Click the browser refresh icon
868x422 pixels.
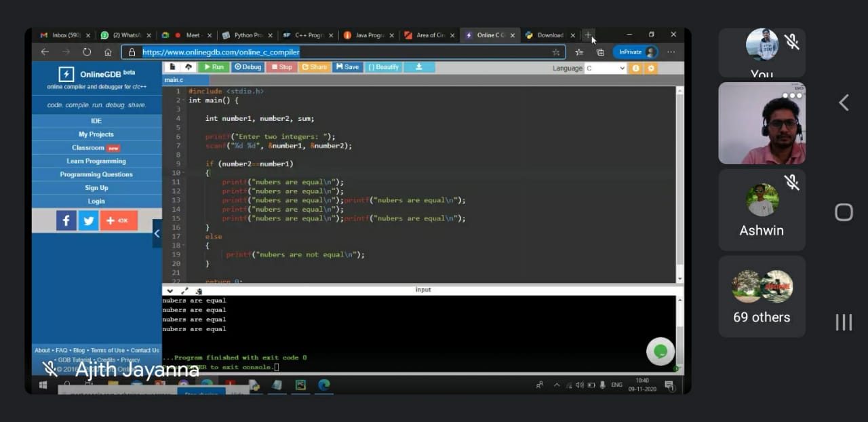click(x=87, y=52)
